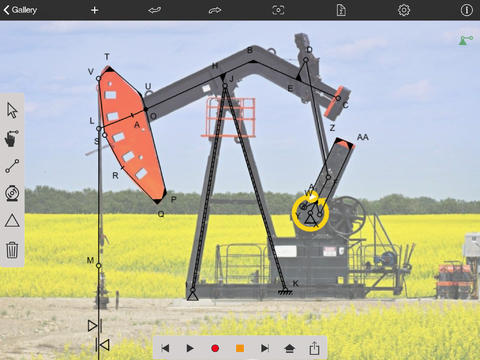
Task: Start recording with the red button
Action: tap(215, 348)
